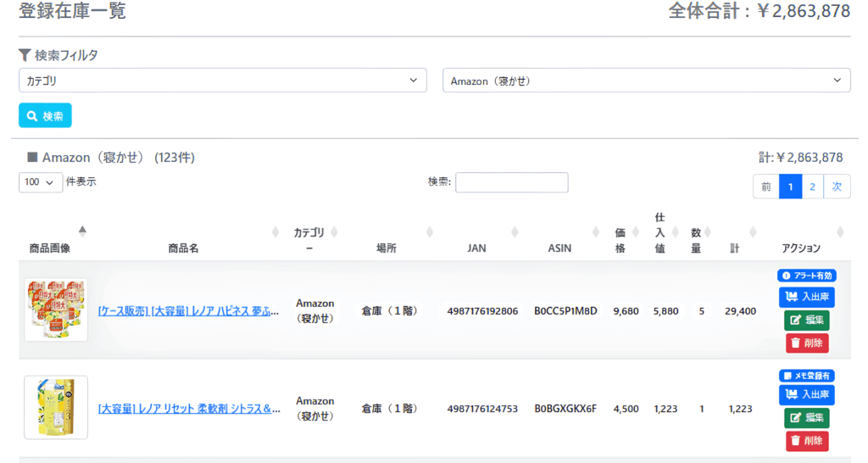Open the レノア リセット 柔軟剤 product link
The image size is (868, 463).
[x=189, y=409]
